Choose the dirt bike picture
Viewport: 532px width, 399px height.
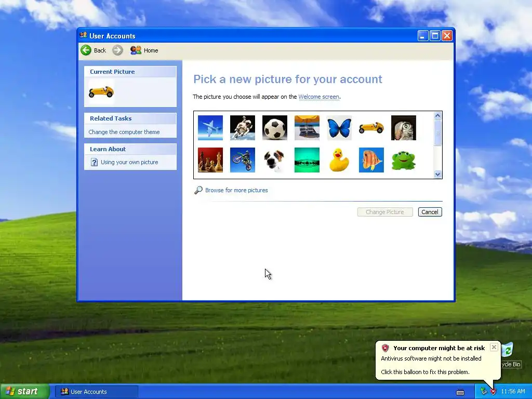(x=243, y=160)
